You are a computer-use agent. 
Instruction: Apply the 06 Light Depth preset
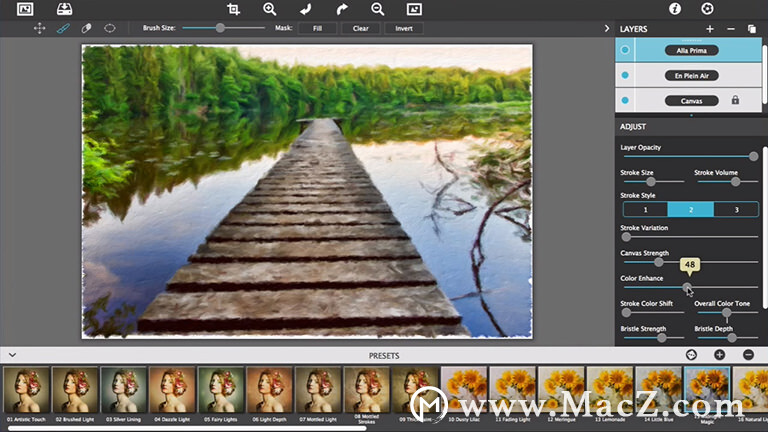pos(269,390)
